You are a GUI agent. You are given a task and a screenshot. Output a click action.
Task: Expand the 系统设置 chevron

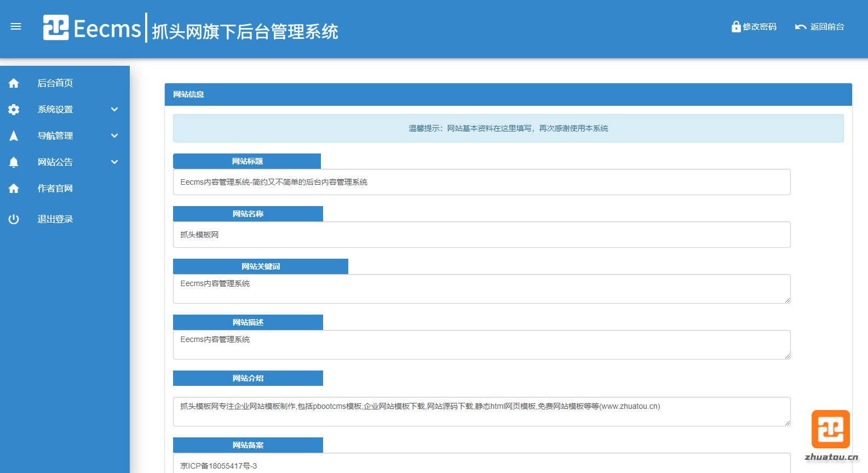(x=114, y=109)
